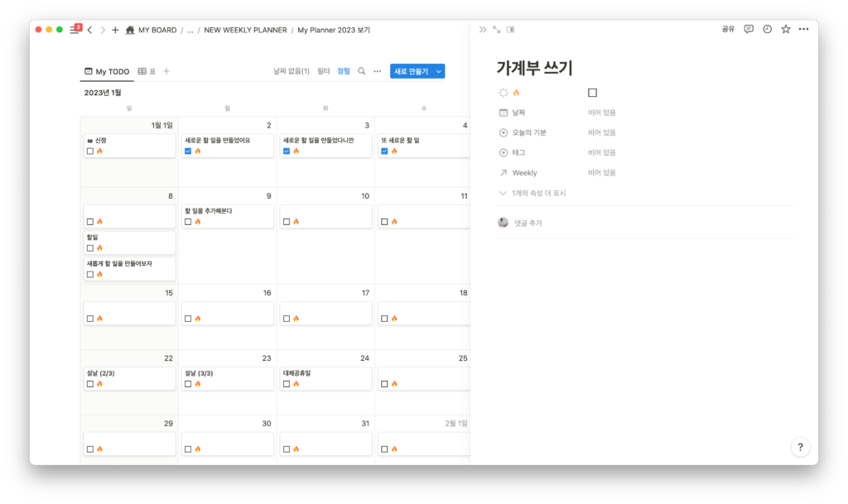848x504 pixels.
Task: Open the sidebar hamburger menu
Action: pyautogui.click(x=75, y=30)
